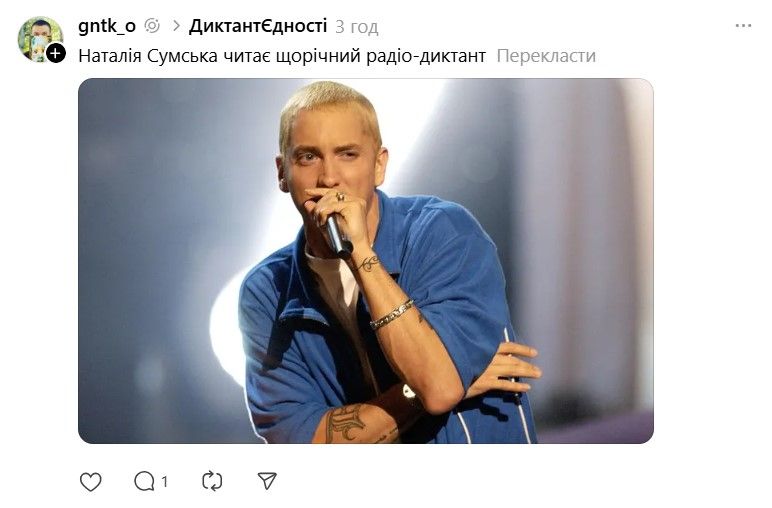The width and height of the screenshot is (772, 508).
Task: Open gntk_o's round profile picture
Action: tap(40, 39)
